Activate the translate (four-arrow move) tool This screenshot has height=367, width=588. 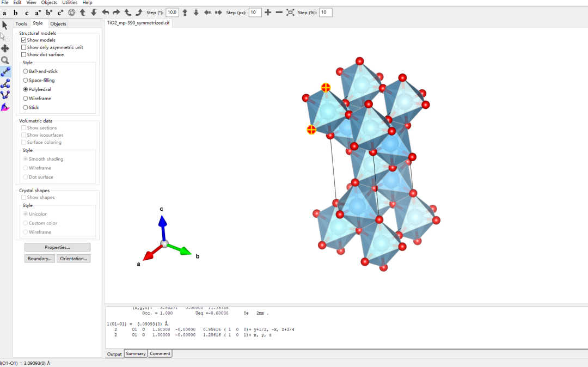(x=5, y=48)
